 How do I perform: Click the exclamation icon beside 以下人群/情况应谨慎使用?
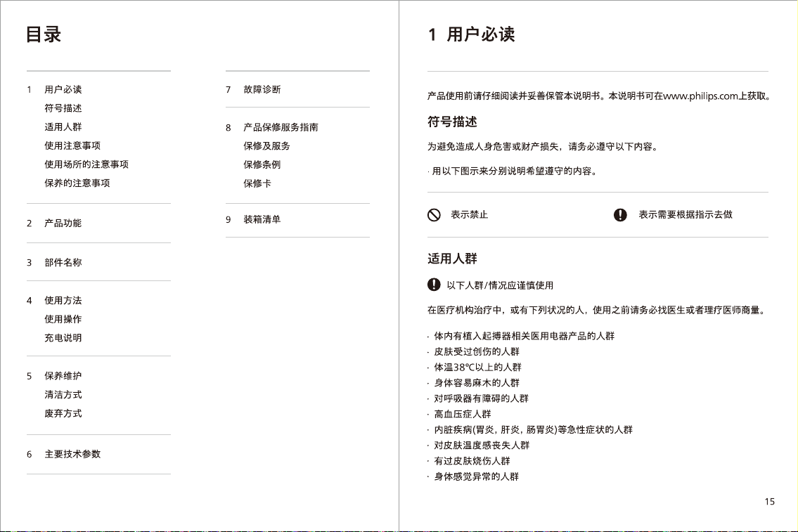click(x=434, y=285)
